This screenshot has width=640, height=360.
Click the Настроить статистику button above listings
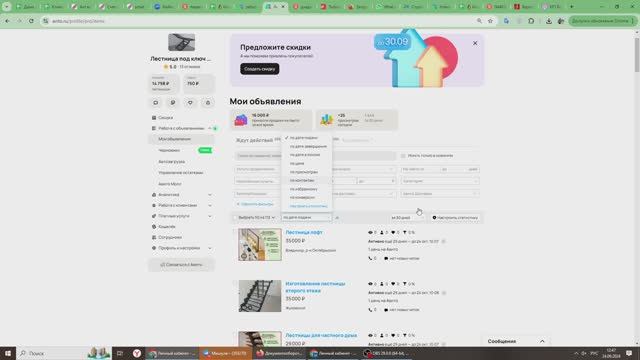pos(455,218)
